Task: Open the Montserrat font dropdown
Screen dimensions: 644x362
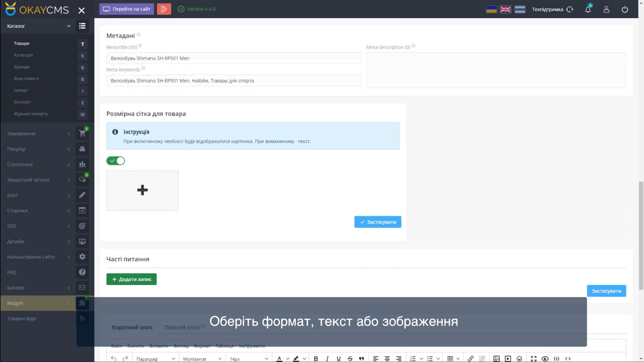Action: (202, 359)
